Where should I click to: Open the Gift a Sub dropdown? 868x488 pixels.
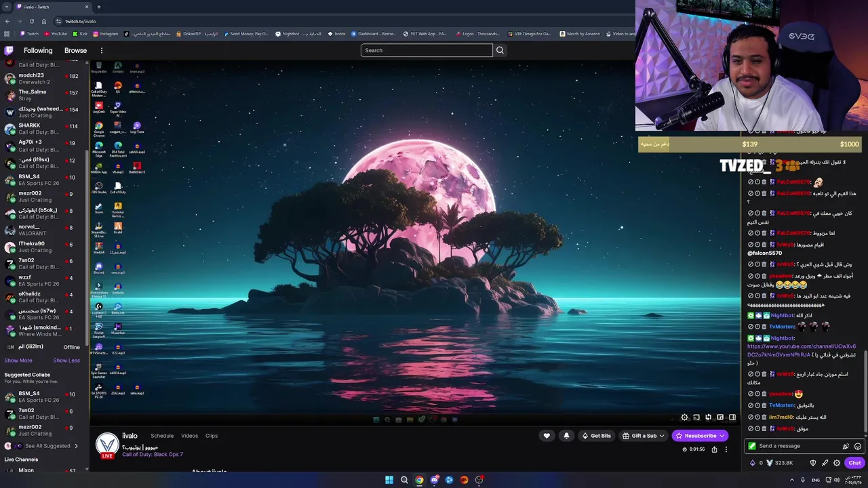tap(643, 436)
